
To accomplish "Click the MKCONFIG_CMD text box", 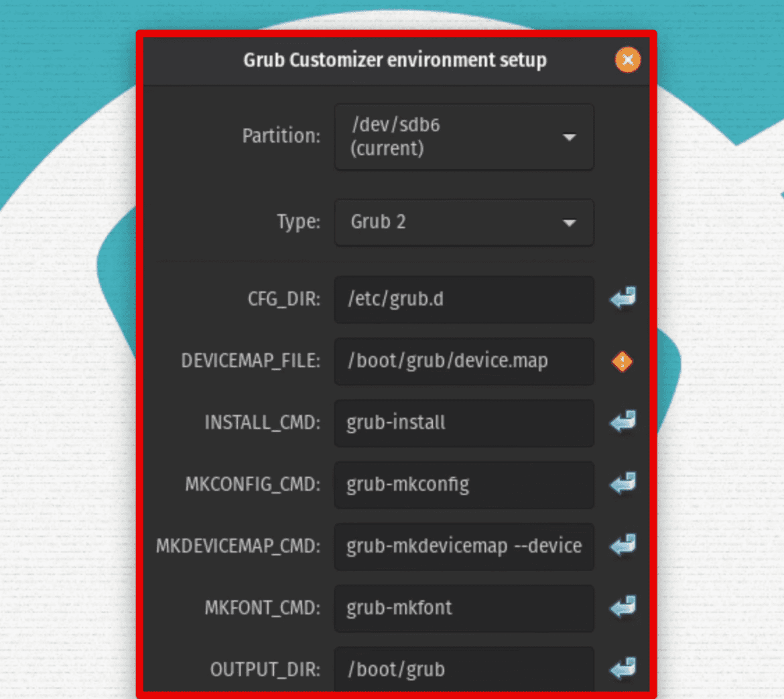I will point(464,485).
